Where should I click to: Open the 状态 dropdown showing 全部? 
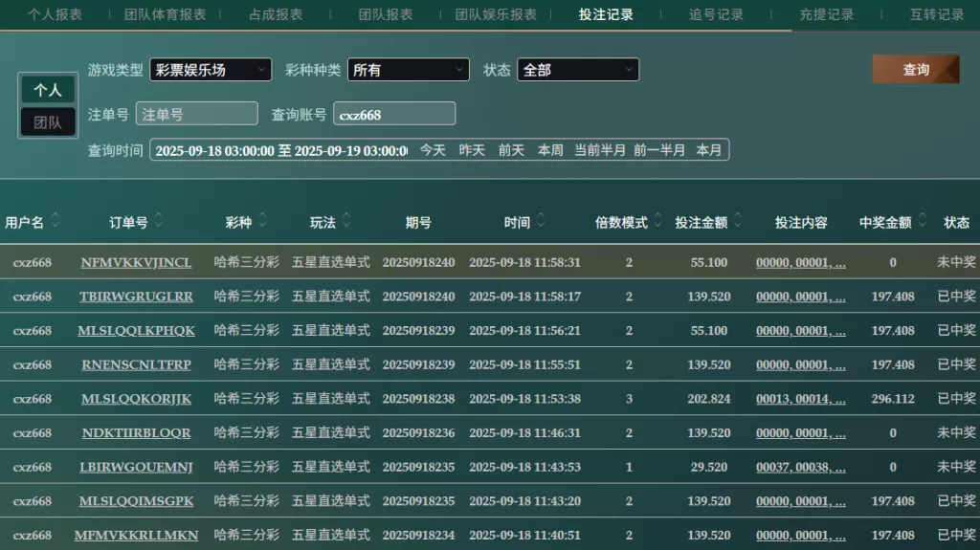click(577, 70)
